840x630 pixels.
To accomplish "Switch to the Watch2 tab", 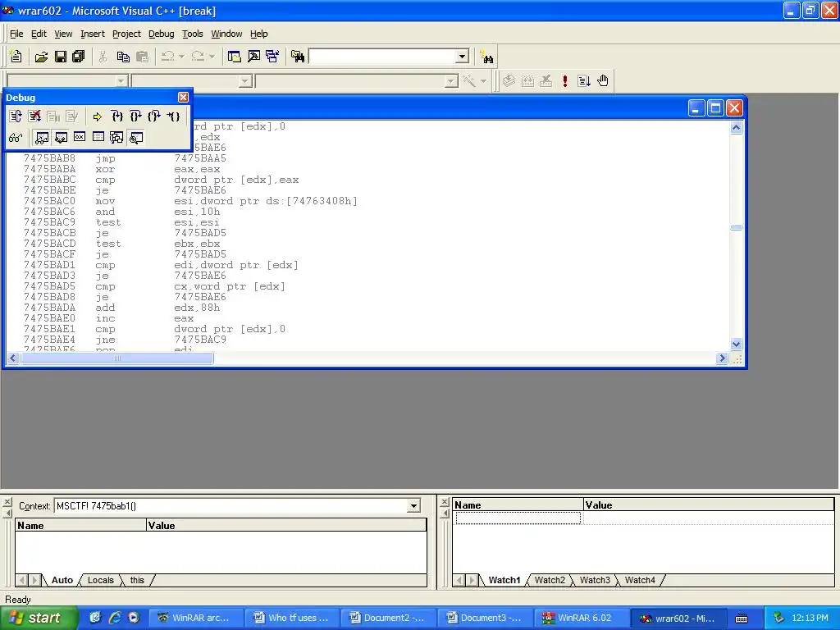I will tap(550, 580).
